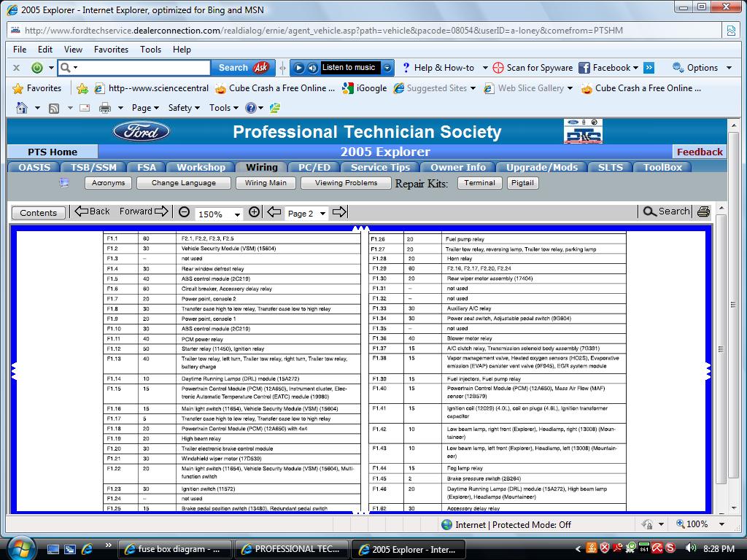747x560 pixels.
Task: Click the music volume speaker icon
Action: (x=312, y=68)
